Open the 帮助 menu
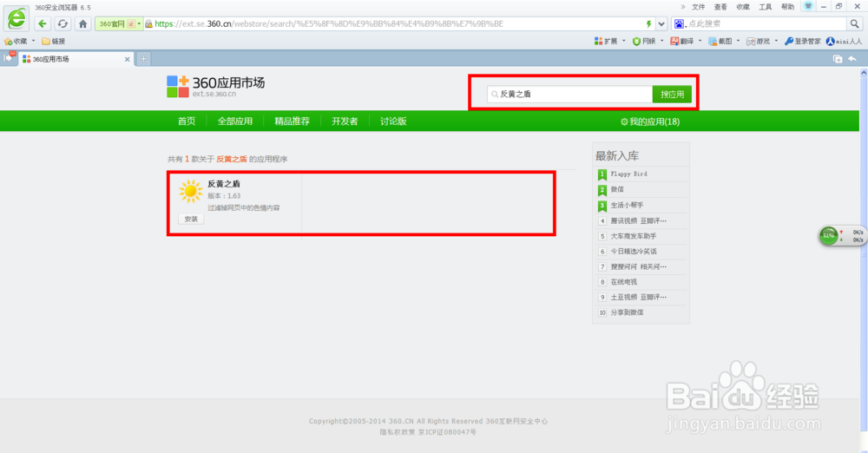 point(787,7)
